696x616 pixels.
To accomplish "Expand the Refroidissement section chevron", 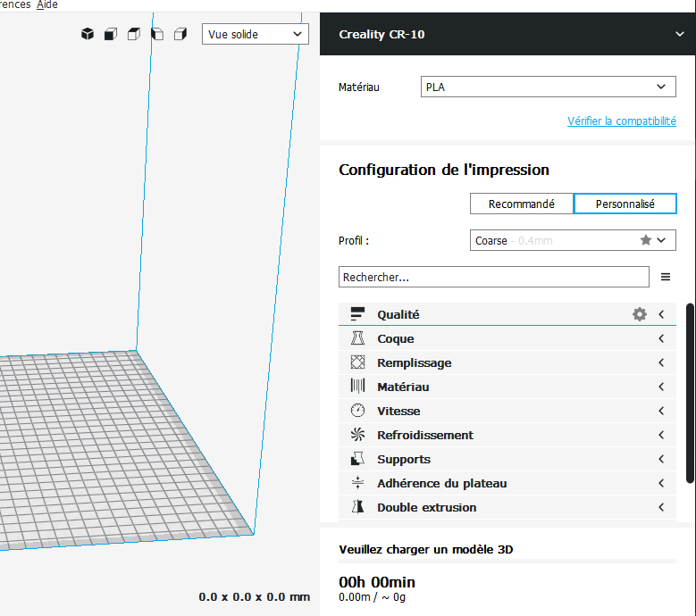I will (661, 435).
